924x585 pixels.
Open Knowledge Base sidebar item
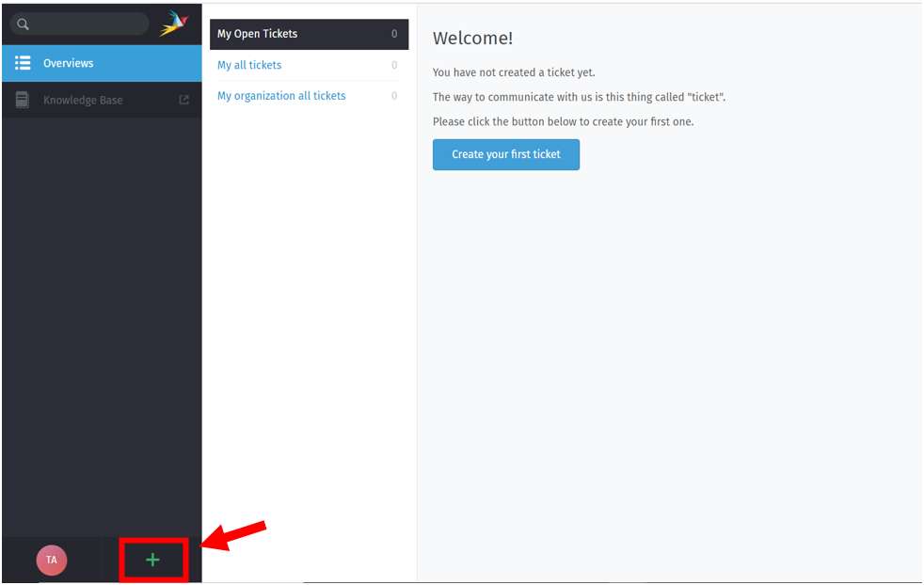(x=102, y=100)
